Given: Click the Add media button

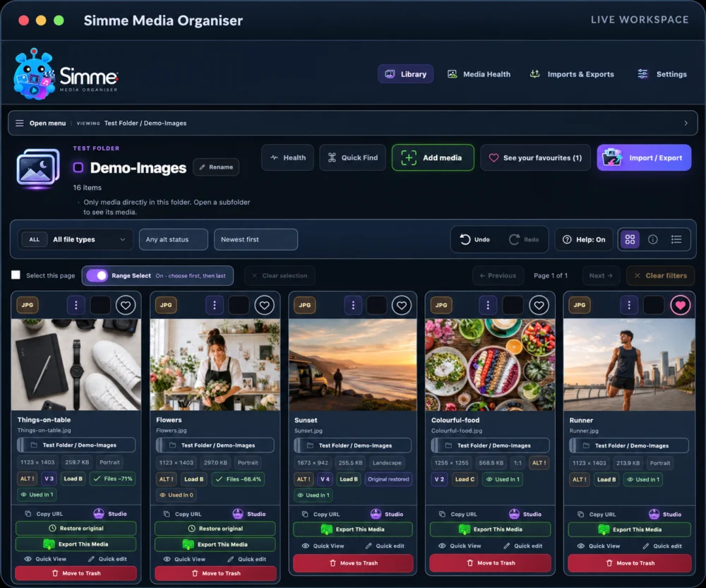Looking at the screenshot, I should pyautogui.click(x=433, y=157).
